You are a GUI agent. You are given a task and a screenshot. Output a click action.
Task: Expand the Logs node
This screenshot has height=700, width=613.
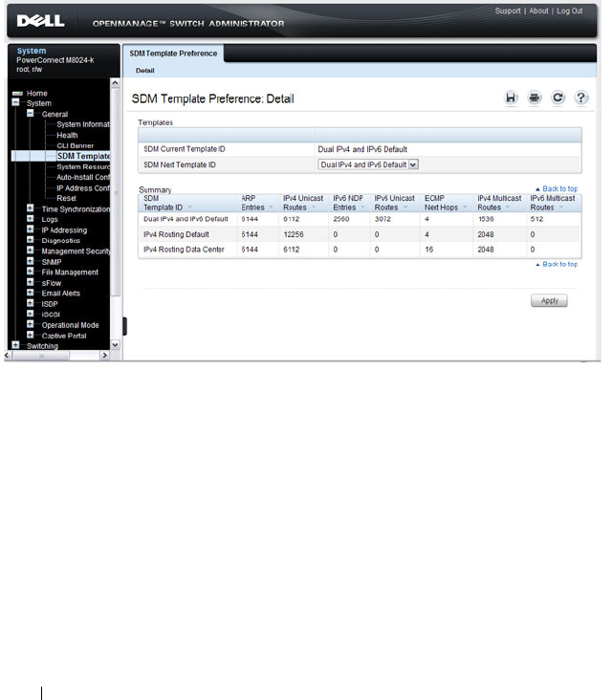tap(31, 219)
